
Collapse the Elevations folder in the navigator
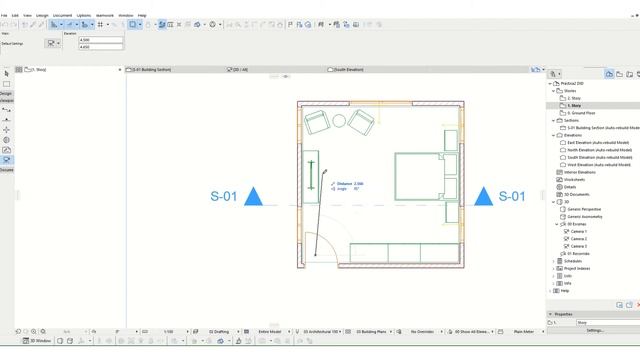[x=554, y=136]
